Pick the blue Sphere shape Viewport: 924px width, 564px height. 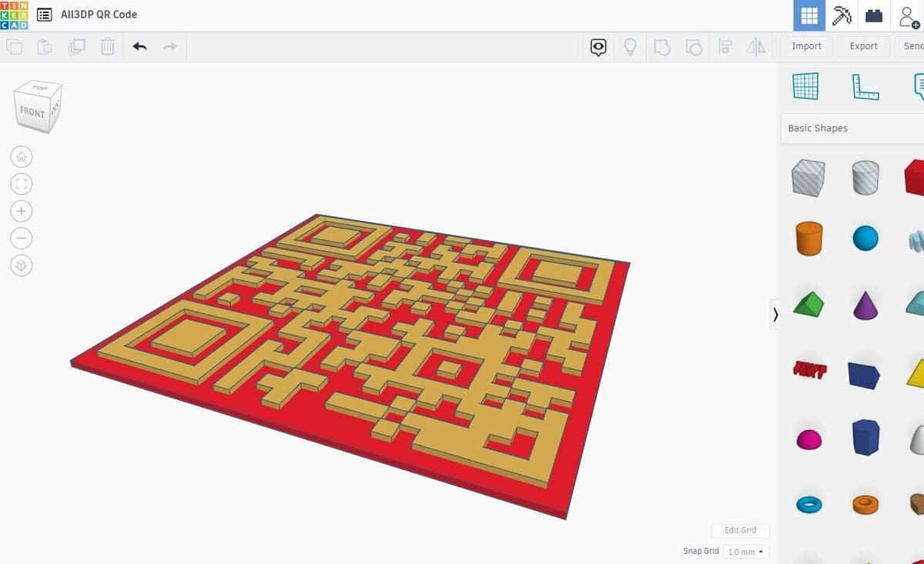tap(865, 238)
